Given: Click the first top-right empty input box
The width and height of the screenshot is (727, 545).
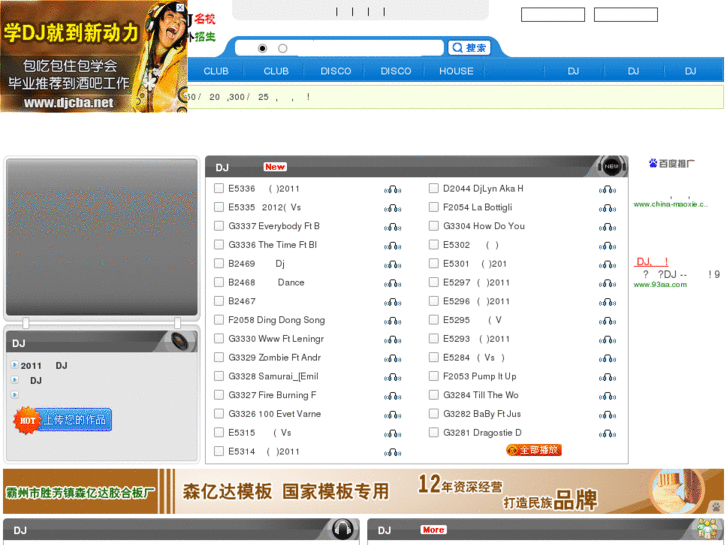Looking at the screenshot, I should pos(553,14).
